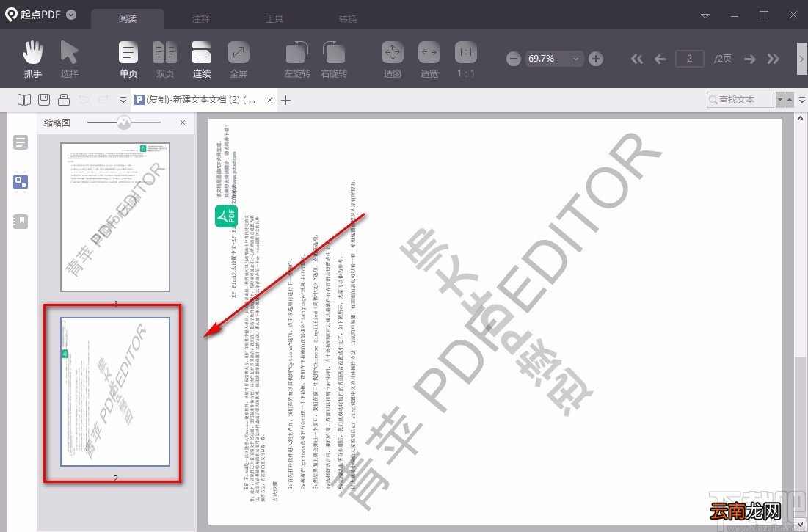
Task: Select page 1 thumbnail
Action: (x=115, y=216)
